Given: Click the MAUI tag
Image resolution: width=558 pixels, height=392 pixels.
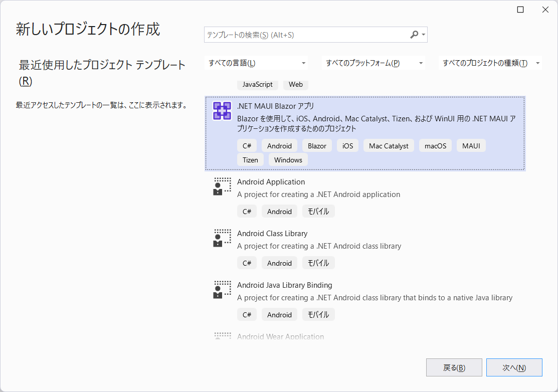Looking at the screenshot, I should point(471,146).
